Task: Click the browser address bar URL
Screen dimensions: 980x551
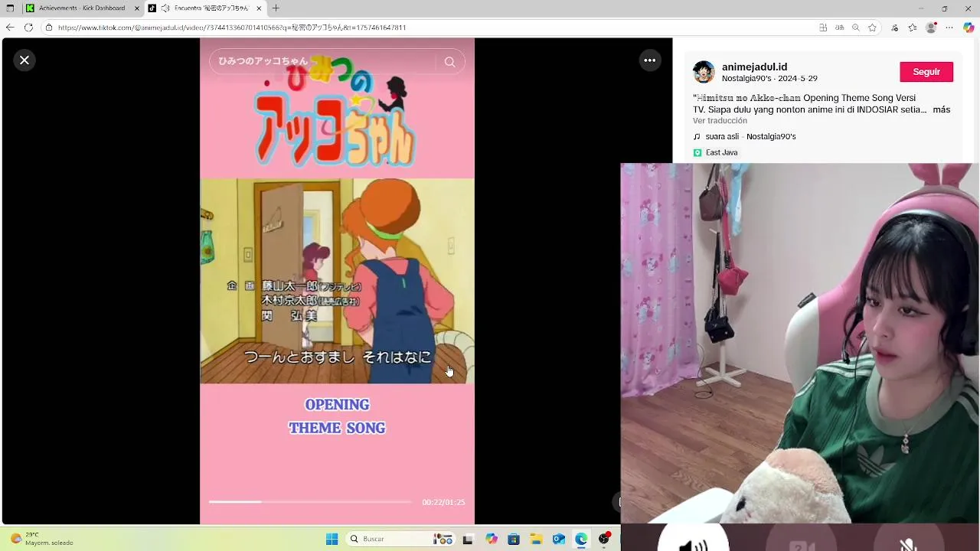Action: pyautogui.click(x=232, y=28)
